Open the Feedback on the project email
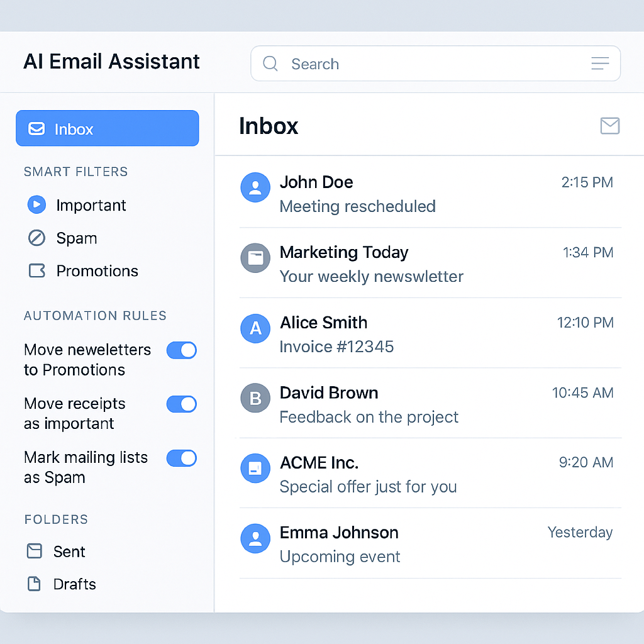Image resolution: width=644 pixels, height=644 pixels. click(430, 404)
